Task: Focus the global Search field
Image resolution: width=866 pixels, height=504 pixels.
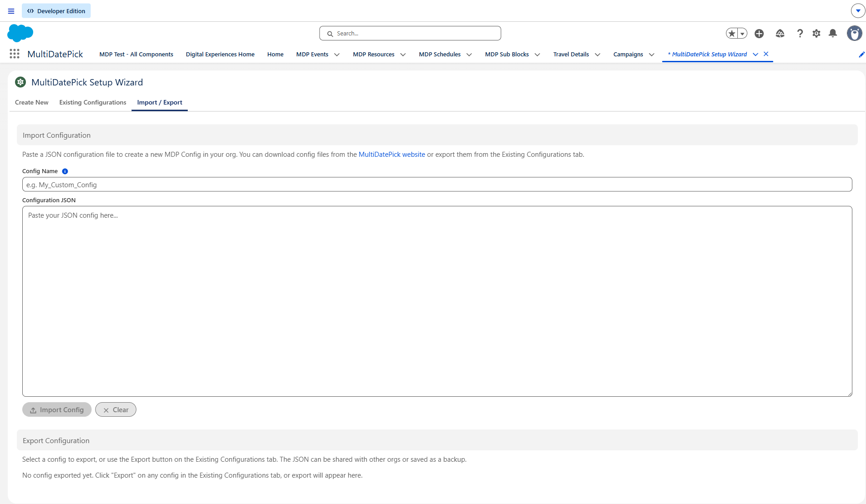Action: (410, 33)
